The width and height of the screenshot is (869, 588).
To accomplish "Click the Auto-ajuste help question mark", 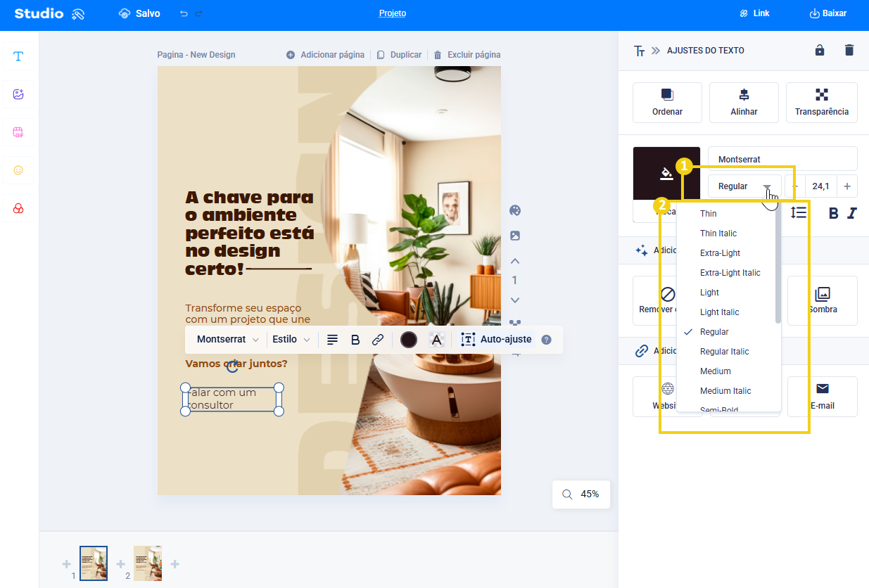I will click(546, 340).
